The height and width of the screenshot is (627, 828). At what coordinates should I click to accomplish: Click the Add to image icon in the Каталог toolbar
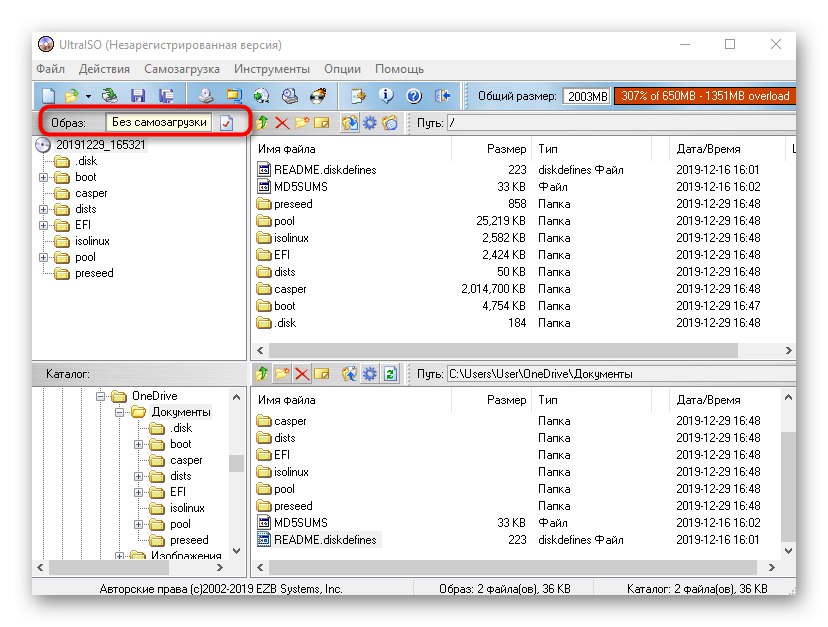pos(349,374)
